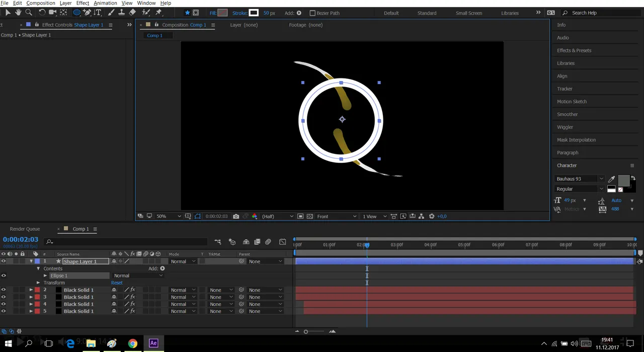
Task: Open the color channels icon in viewer
Action: 255,216
